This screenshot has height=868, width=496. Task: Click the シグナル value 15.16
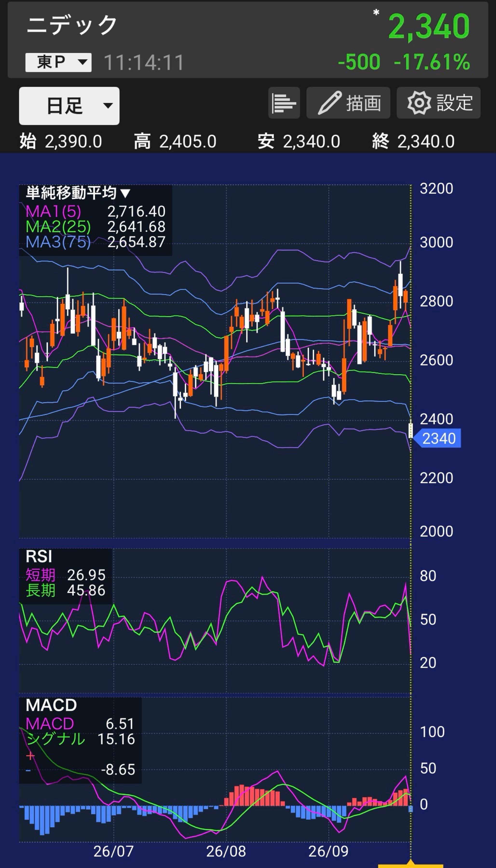[x=116, y=739]
